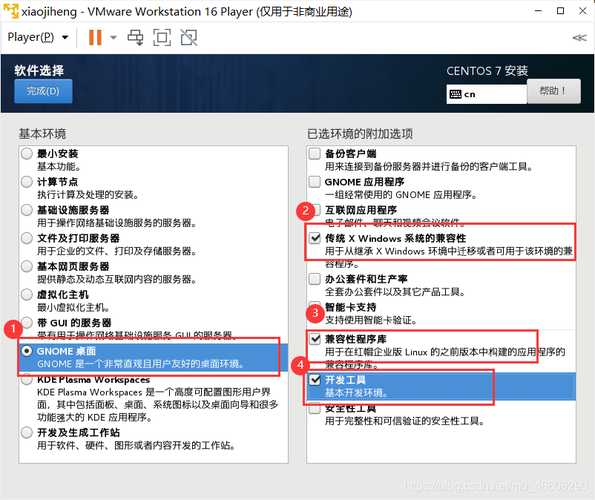Uncheck the 兼容性程序库 checkbox

(x=315, y=339)
